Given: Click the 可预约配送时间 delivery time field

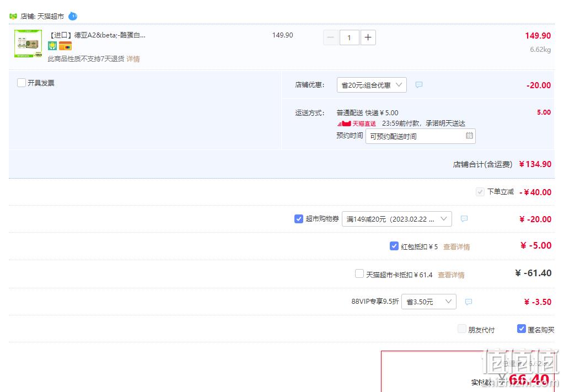Looking at the screenshot, I should [x=421, y=136].
